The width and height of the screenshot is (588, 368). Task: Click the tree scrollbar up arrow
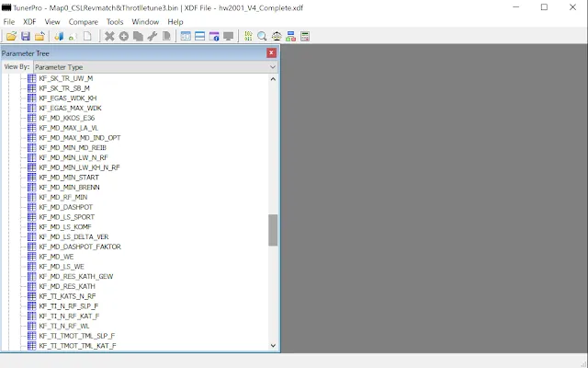point(273,79)
